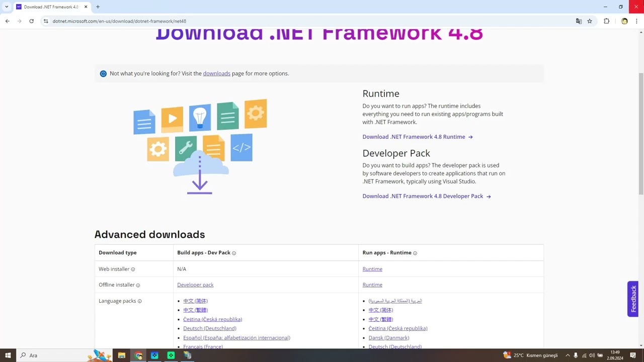The width and height of the screenshot is (644, 362).
Task: Close the Download .NET Framework tab
Action: coord(86,7)
